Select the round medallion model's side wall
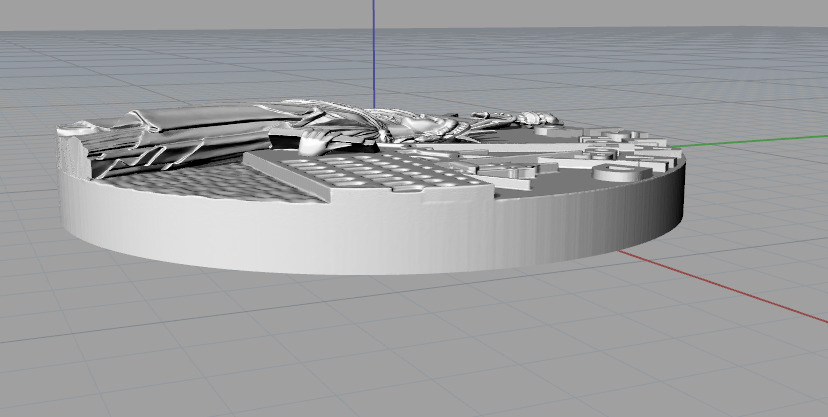The height and width of the screenshot is (417, 828). [370, 232]
